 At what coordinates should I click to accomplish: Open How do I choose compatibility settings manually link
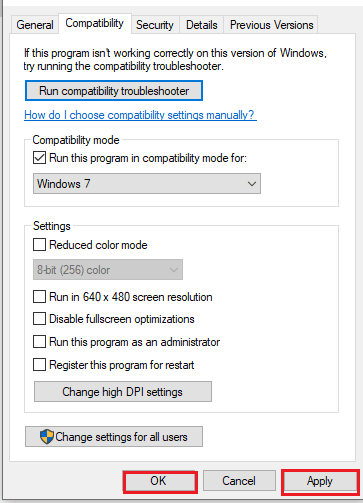[140, 115]
